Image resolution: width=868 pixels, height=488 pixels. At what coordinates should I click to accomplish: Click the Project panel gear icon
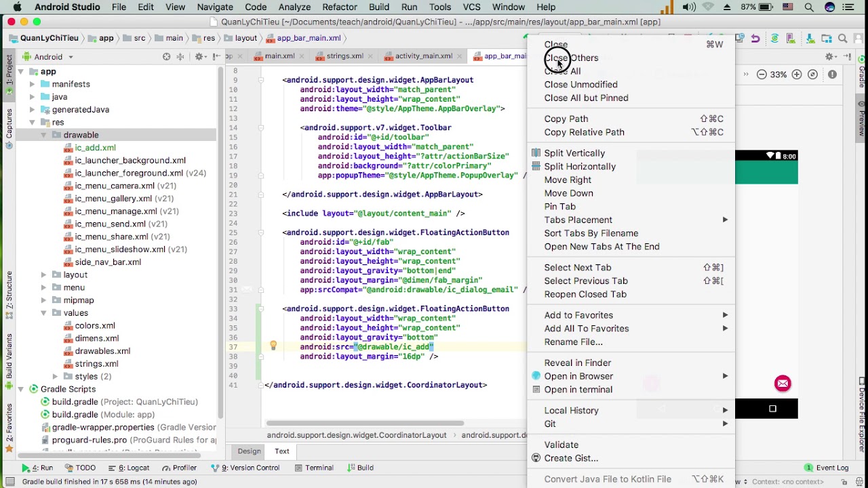pyautogui.click(x=199, y=57)
